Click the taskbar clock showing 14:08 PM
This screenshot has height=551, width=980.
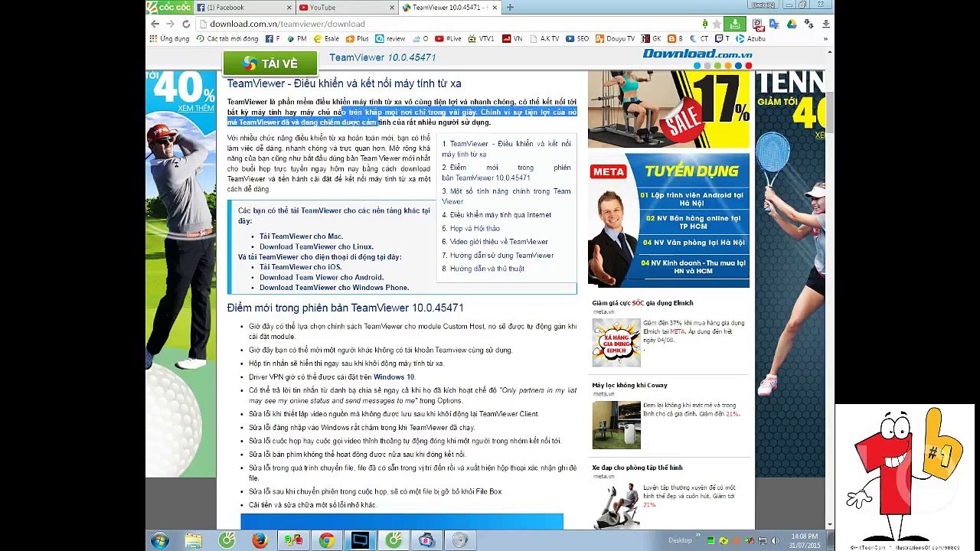(804, 540)
